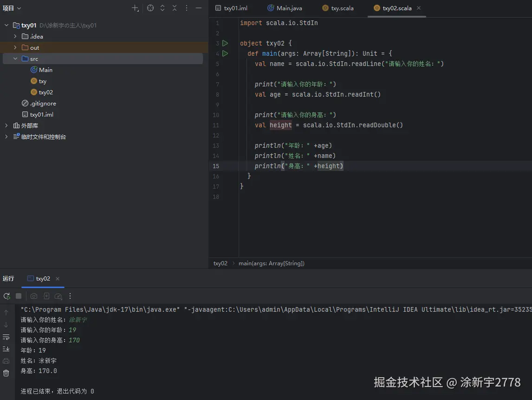
Task: Switch to txy01.iml editor tab
Action: tap(231, 8)
